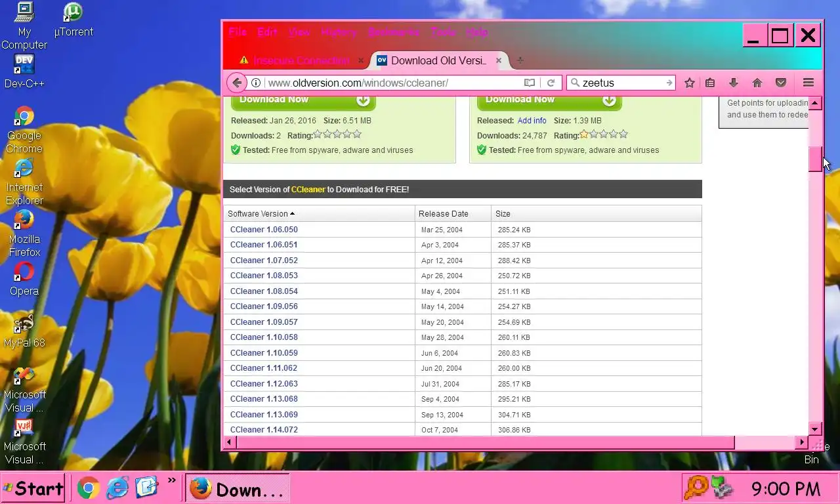Follow the Add info link
Image resolution: width=840 pixels, height=504 pixels.
532,121
